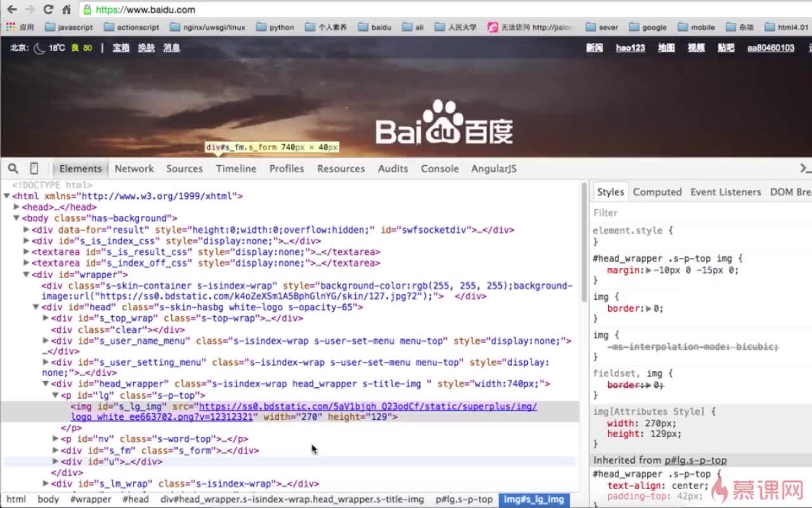Open the pink-icon jialon bookmark
Screen dimensions: 812x508
tap(530, 27)
